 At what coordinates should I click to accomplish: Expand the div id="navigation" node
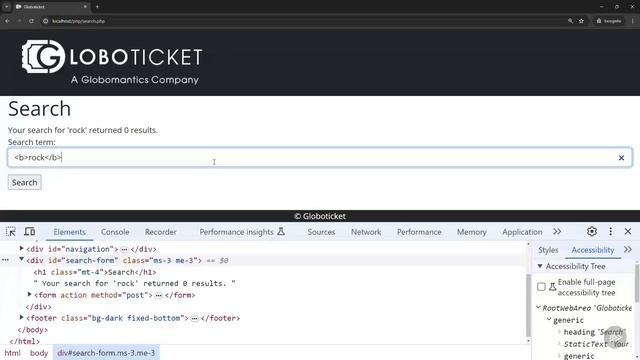coord(21,248)
